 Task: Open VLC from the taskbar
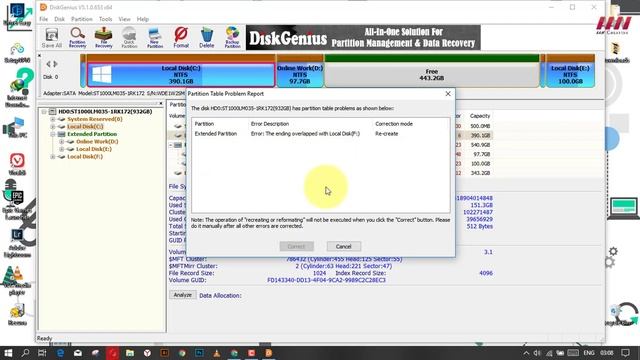point(217,353)
